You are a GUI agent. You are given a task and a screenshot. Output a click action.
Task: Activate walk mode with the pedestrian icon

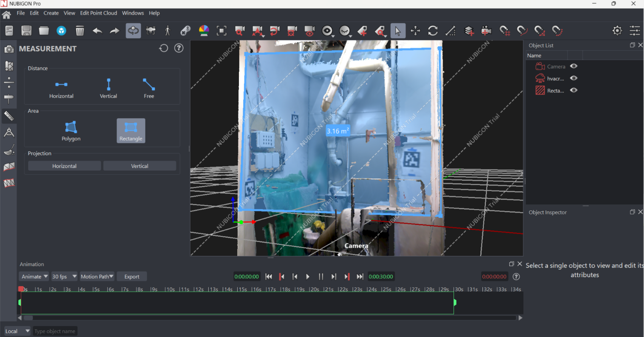167,31
